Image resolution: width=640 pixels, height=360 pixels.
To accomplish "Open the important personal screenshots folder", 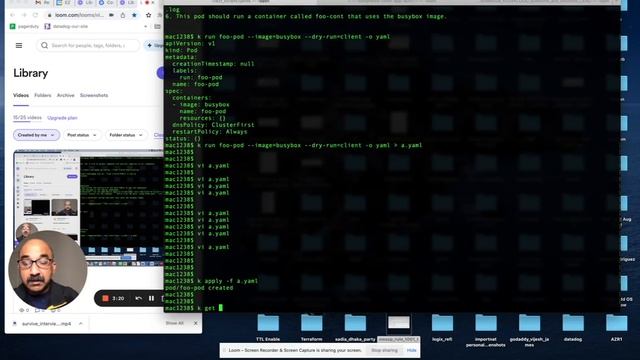I will click(486, 330).
